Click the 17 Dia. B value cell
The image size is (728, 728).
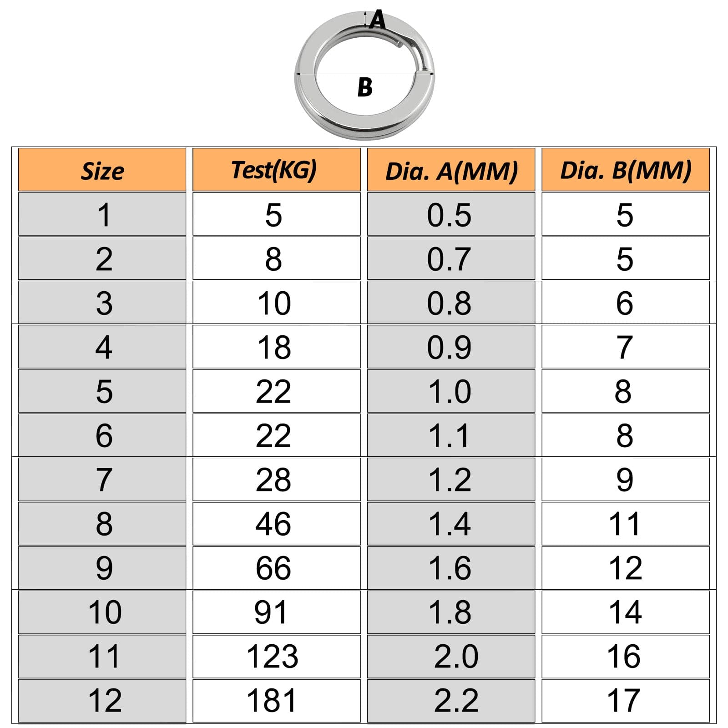pyautogui.click(x=626, y=701)
